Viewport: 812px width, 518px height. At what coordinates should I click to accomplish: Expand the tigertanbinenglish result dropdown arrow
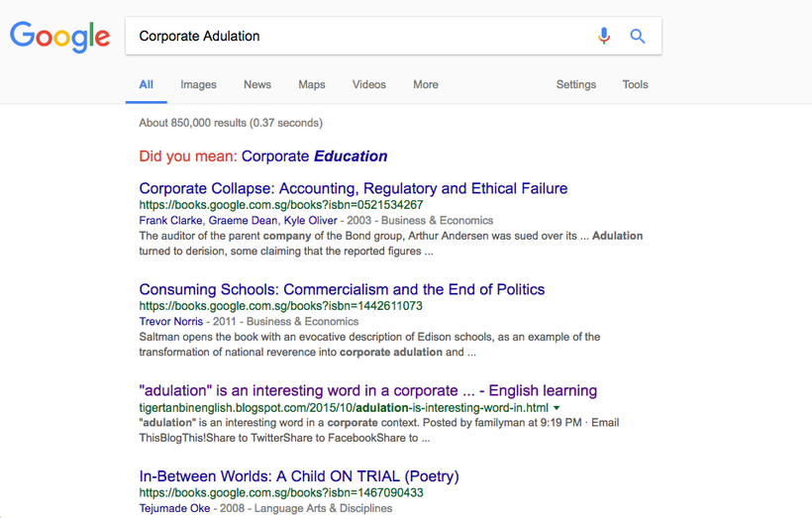click(x=557, y=408)
